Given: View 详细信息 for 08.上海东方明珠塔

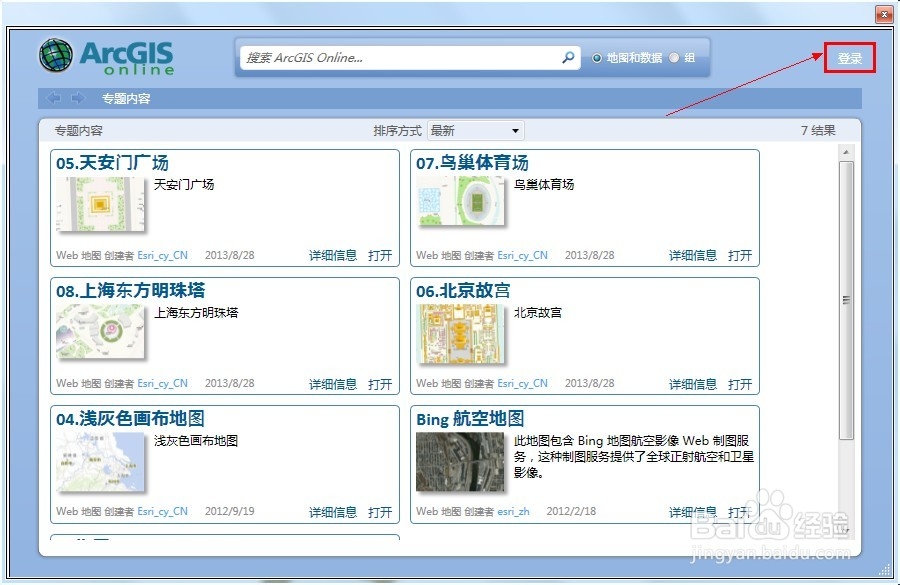Looking at the screenshot, I should (333, 384).
